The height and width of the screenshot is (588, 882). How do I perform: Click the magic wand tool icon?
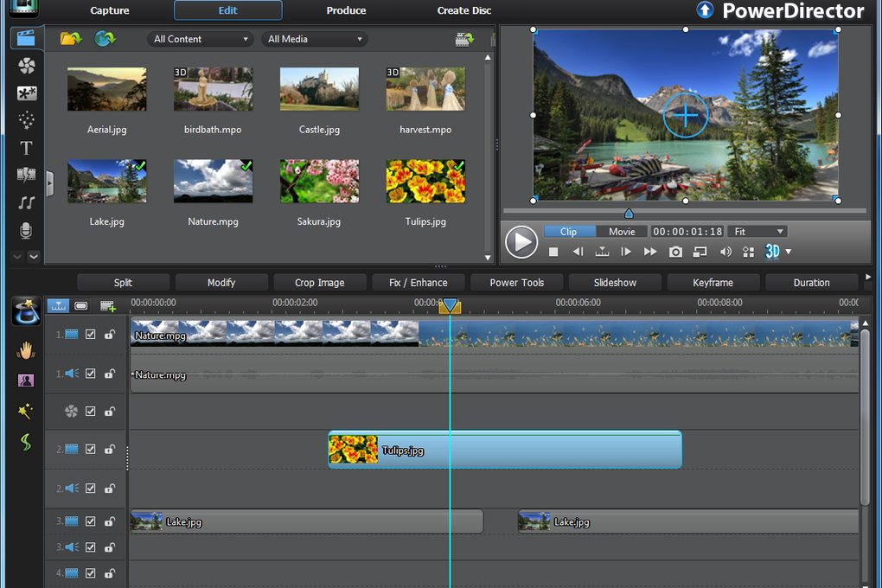26,411
